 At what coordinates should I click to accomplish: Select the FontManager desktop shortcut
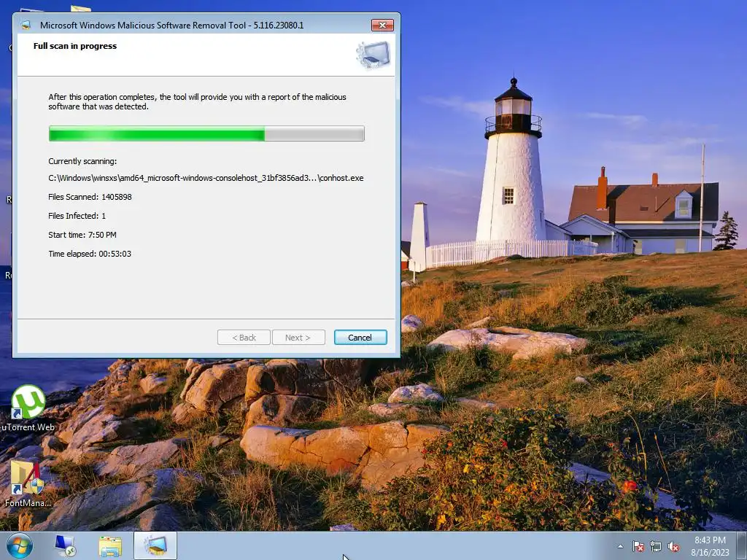click(28, 483)
